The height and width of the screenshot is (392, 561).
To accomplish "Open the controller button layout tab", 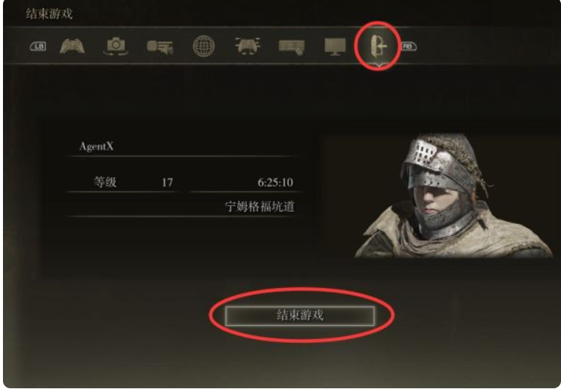I will pos(248,46).
